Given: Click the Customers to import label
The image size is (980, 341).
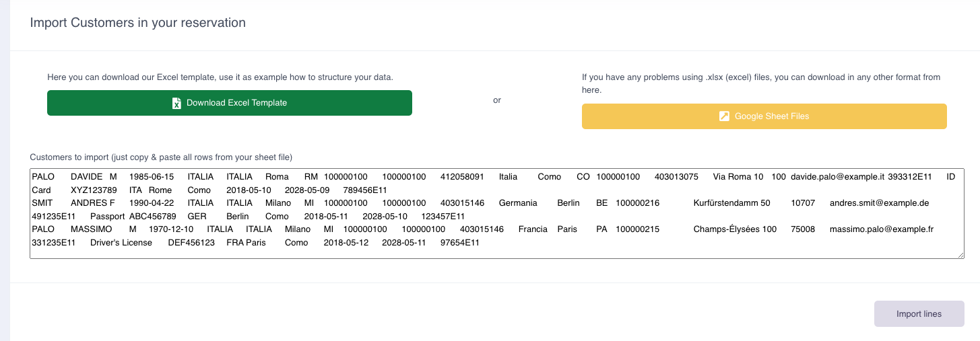Looking at the screenshot, I should (161, 157).
